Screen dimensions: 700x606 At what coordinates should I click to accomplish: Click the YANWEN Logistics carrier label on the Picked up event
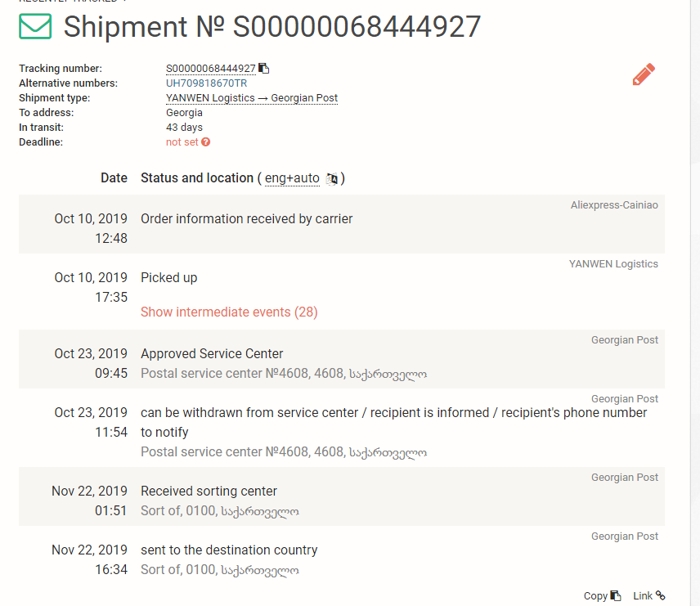click(613, 264)
